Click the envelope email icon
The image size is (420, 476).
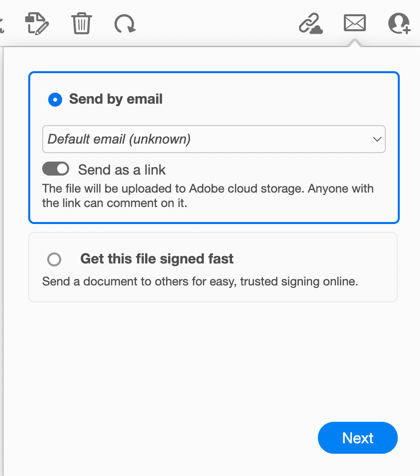point(355,23)
